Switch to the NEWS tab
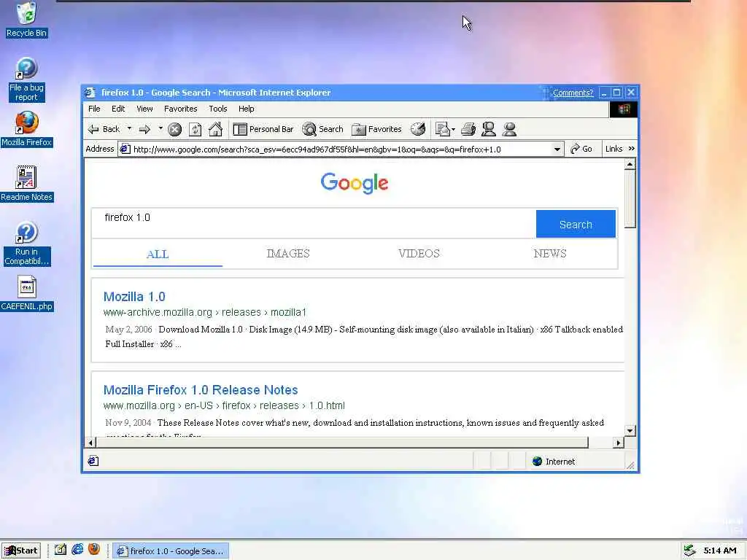747x560 pixels. click(550, 253)
